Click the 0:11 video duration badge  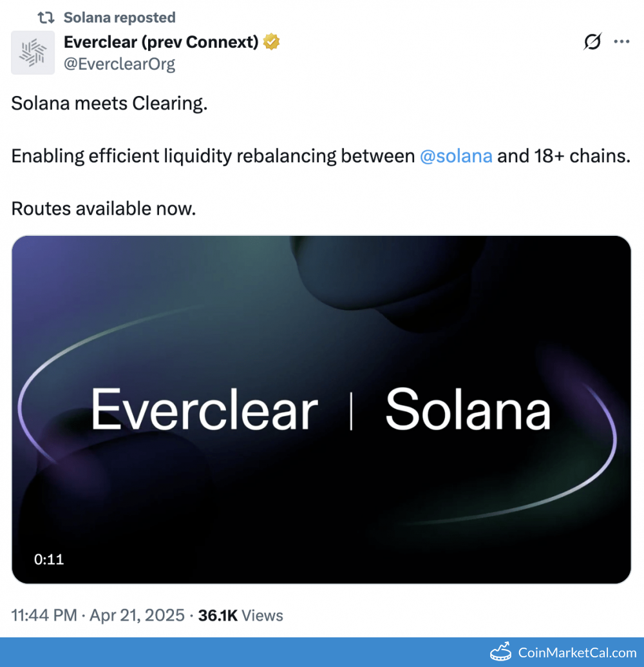49,559
